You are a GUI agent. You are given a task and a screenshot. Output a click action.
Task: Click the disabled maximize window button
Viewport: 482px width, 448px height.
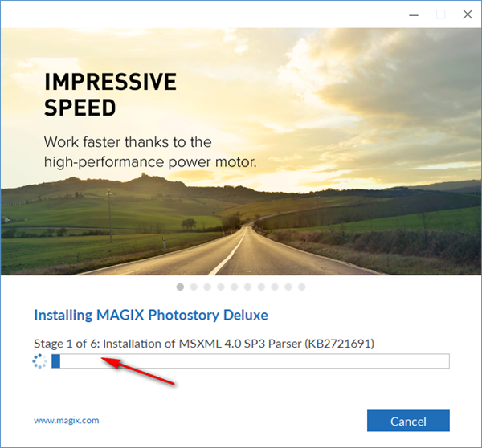pos(440,14)
